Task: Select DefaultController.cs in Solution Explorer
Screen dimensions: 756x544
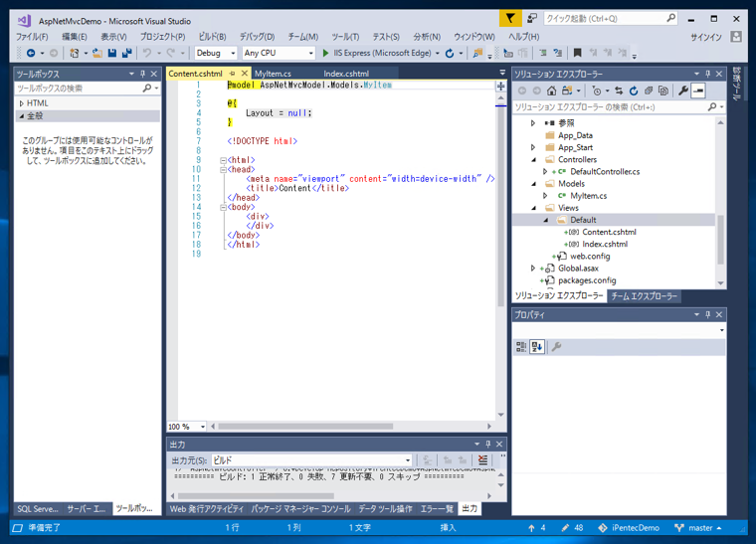Action: (605, 171)
